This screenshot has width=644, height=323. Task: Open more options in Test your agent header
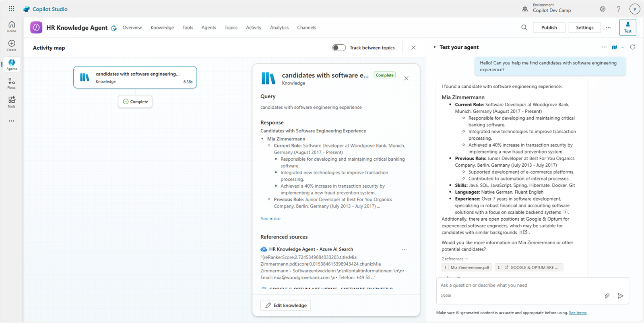tap(604, 47)
